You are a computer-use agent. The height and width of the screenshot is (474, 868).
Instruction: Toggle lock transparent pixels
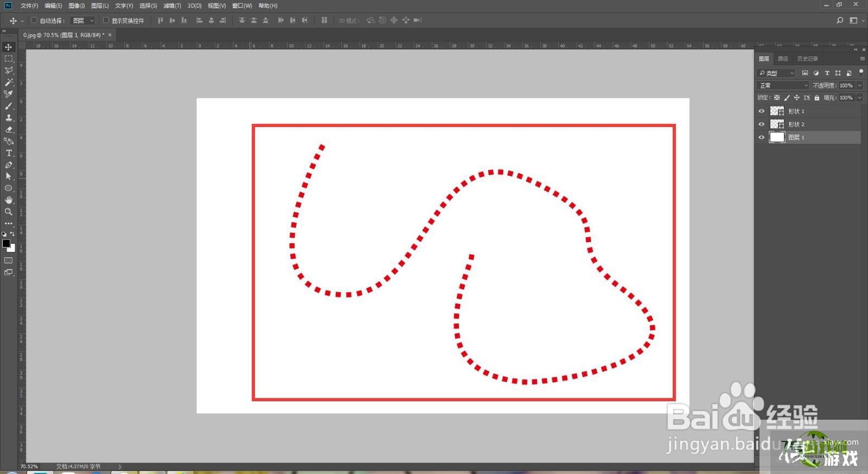[x=777, y=98]
